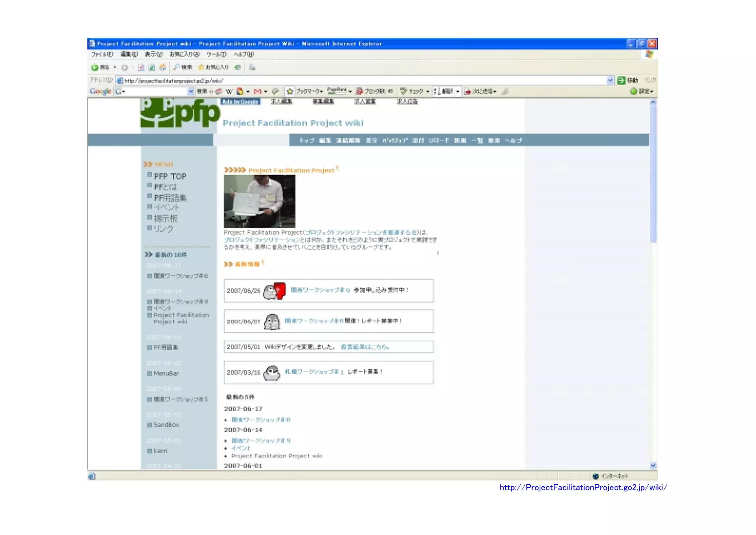Click the photo thumbnail of man with paper
The height and width of the screenshot is (535, 756).
pyautogui.click(x=260, y=201)
